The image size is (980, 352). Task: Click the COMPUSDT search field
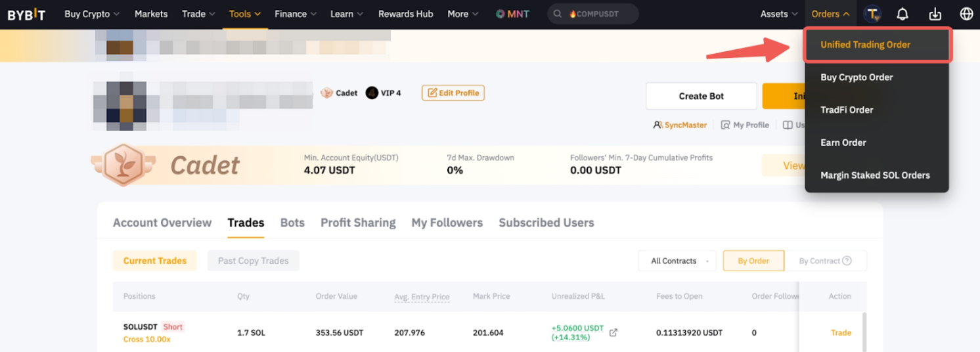[x=592, y=14]
